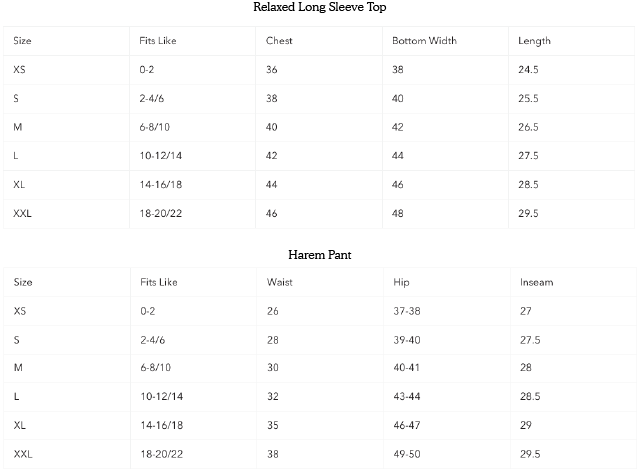Screen dimensions: 640x473
Task: Select bottom width value 48
Action: (x=398, y=213)
